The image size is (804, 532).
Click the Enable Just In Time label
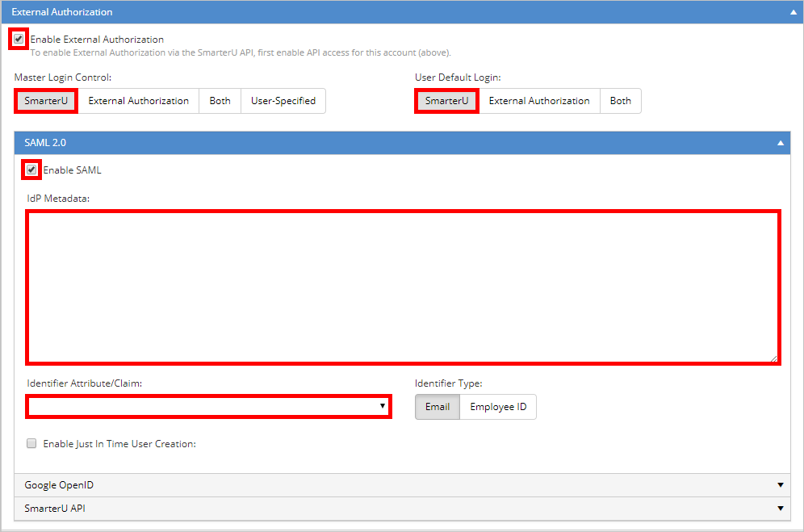[x=119, y=444]
